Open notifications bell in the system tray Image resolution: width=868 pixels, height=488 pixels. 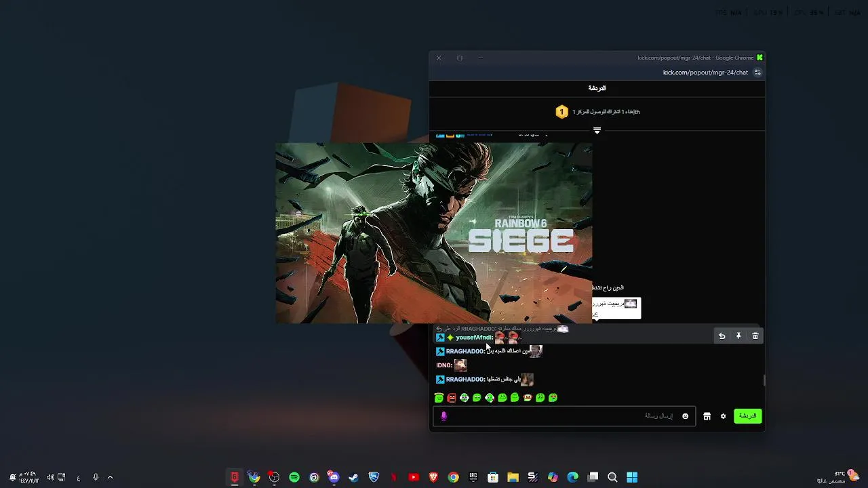coord(12,477)
